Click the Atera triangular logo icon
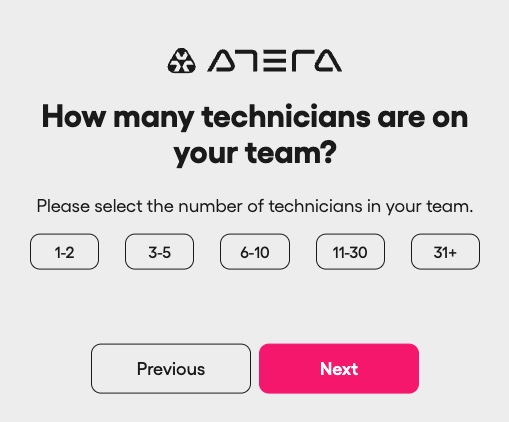The height and width of the screenshot is (422, 509). [x=181, y=61]
